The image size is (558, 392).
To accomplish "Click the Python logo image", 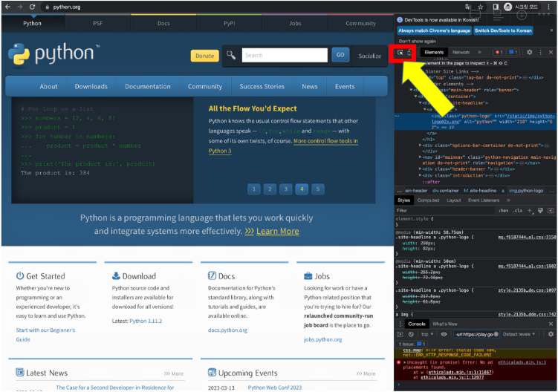I will pos(53,54).
